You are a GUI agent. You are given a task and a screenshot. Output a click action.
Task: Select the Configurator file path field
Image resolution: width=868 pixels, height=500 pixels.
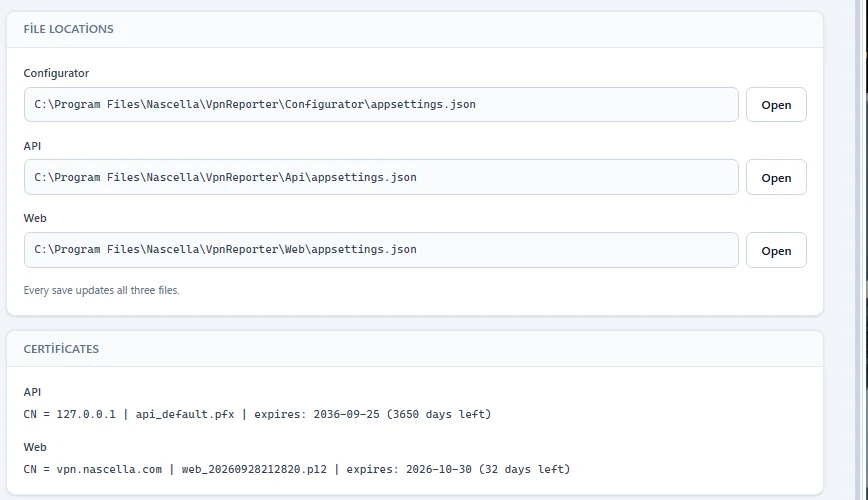[381, 105]
